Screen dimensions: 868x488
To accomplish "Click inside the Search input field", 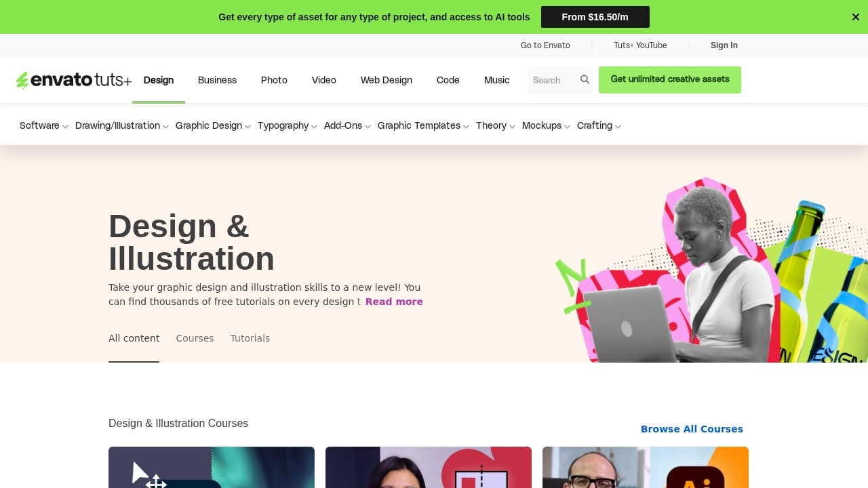I will click(x=553, y=80).
